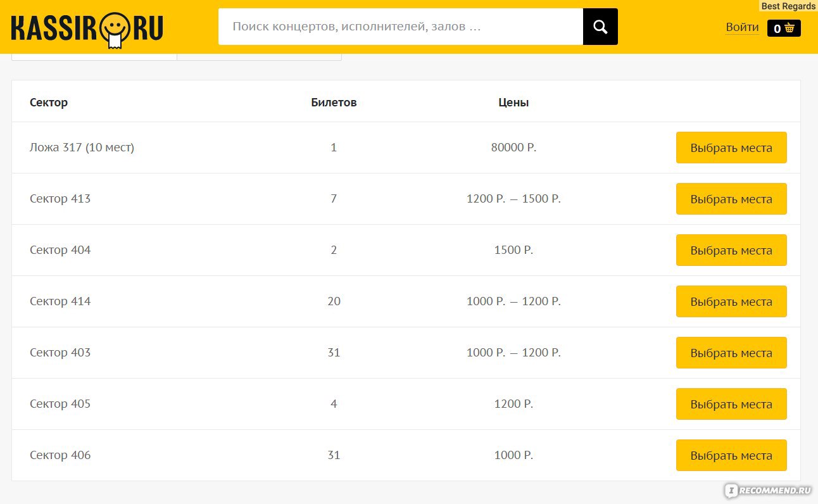818x504 pixels.
Task: Choose seats for Сектор 406
Action: click(731, 455)
